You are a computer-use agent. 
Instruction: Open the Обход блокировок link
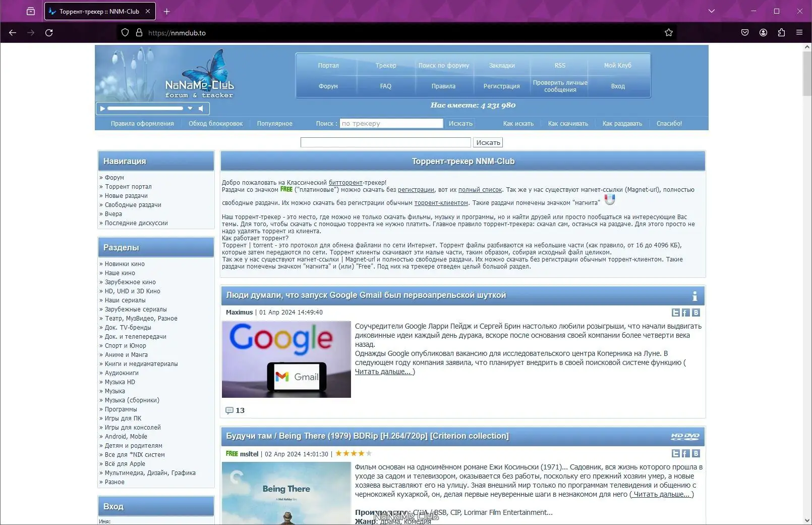(x=216, y=124)
